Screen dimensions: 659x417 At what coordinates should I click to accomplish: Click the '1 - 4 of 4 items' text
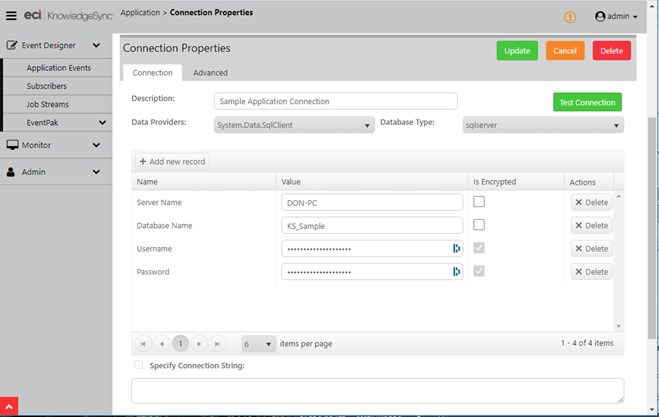(587, 343)
